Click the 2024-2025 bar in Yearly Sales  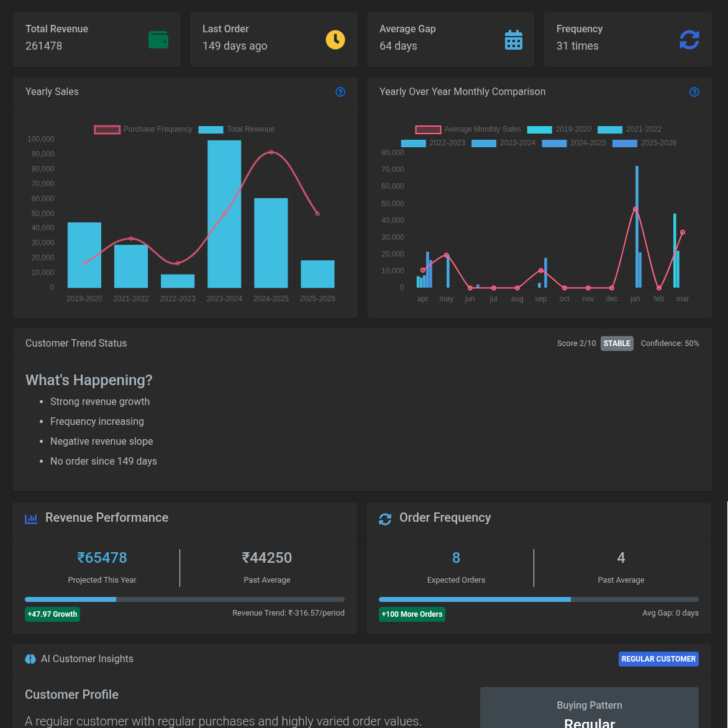271,243
